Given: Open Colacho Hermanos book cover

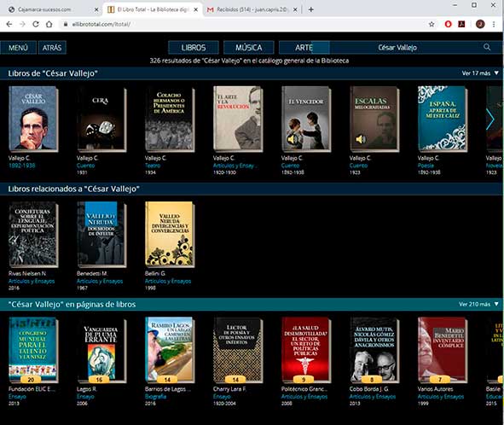Looking at the screenshot, I should [170, 119].
